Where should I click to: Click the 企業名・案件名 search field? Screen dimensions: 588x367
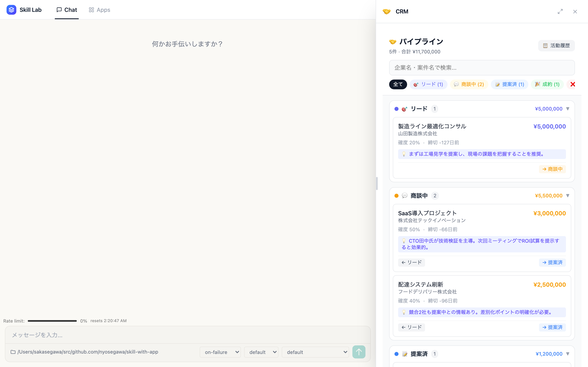pyautogui.click(x=482, y=67)
